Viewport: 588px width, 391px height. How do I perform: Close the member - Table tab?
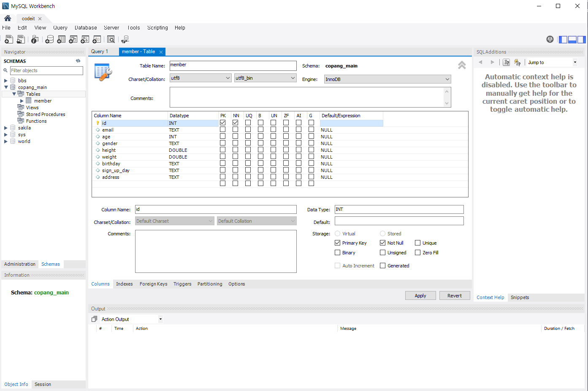pyautogui.click(x=161, y=52)
